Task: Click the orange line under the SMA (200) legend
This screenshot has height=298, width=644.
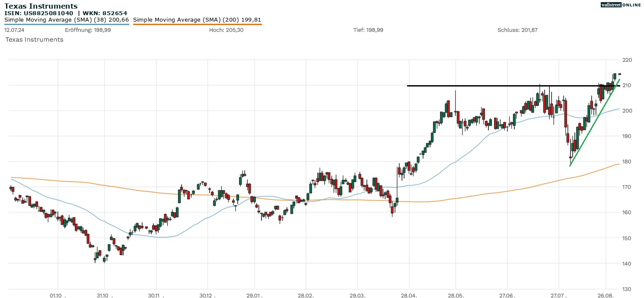Action: [197, 24]
